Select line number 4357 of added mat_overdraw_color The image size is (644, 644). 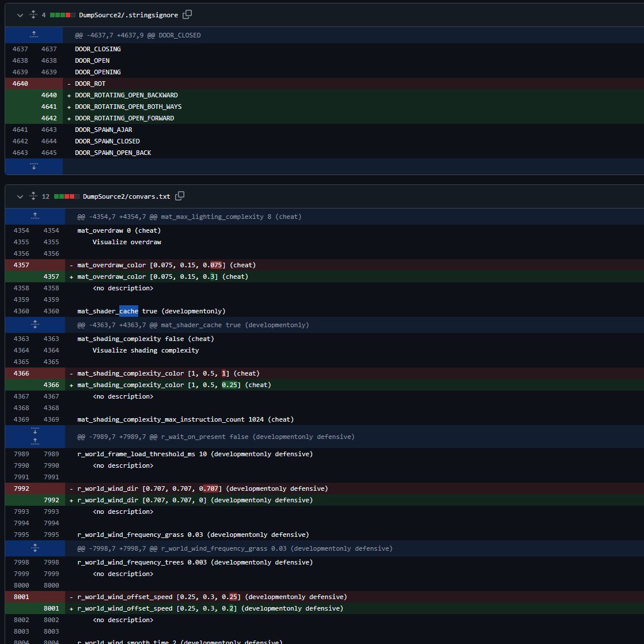(51, 276)
